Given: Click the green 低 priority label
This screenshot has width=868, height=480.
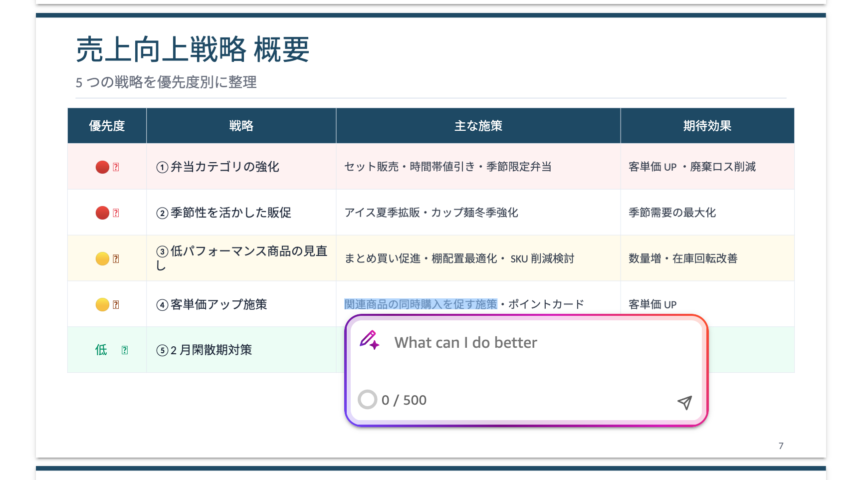Looking at the screenshot, I should click(x=101, y=350).
